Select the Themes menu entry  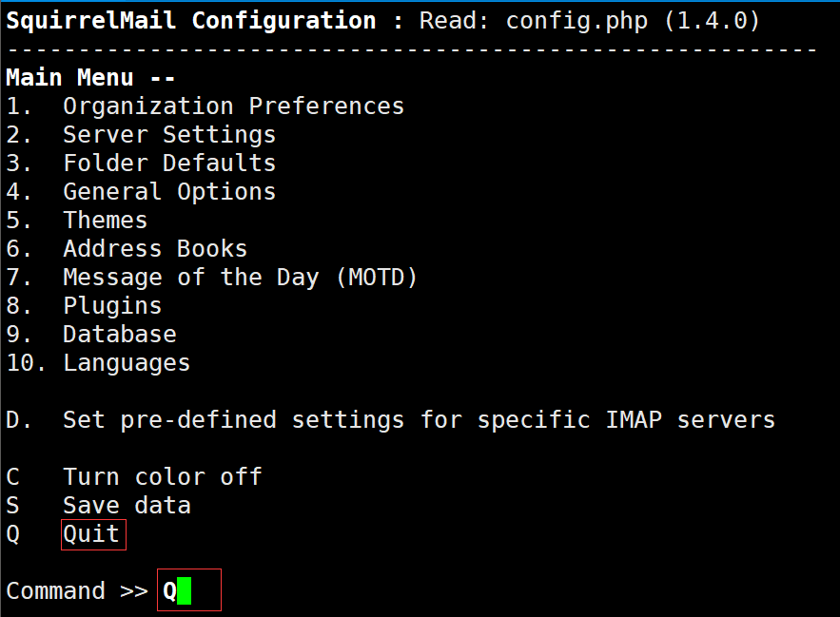point(105,221)
